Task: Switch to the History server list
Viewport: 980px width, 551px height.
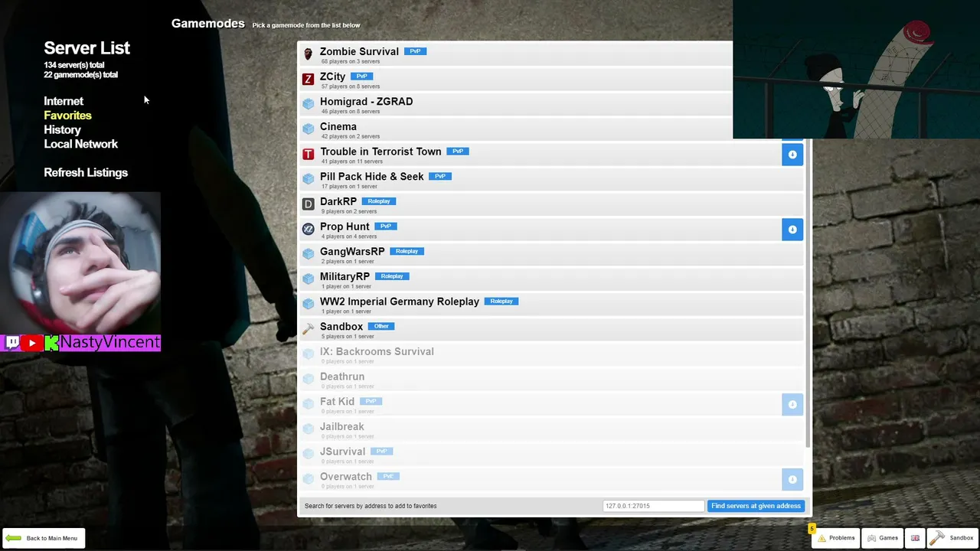Action: pos(62,130)
